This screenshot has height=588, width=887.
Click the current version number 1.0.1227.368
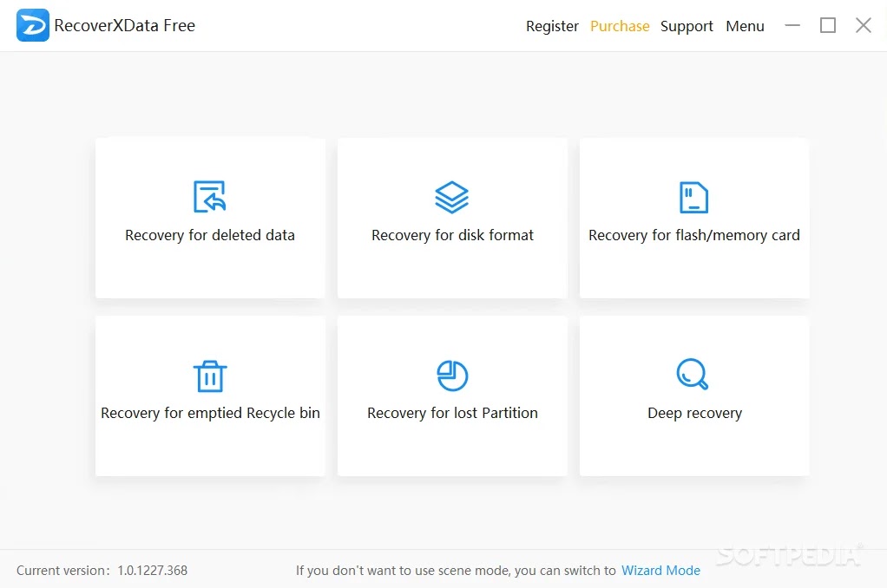coord(152,571)
